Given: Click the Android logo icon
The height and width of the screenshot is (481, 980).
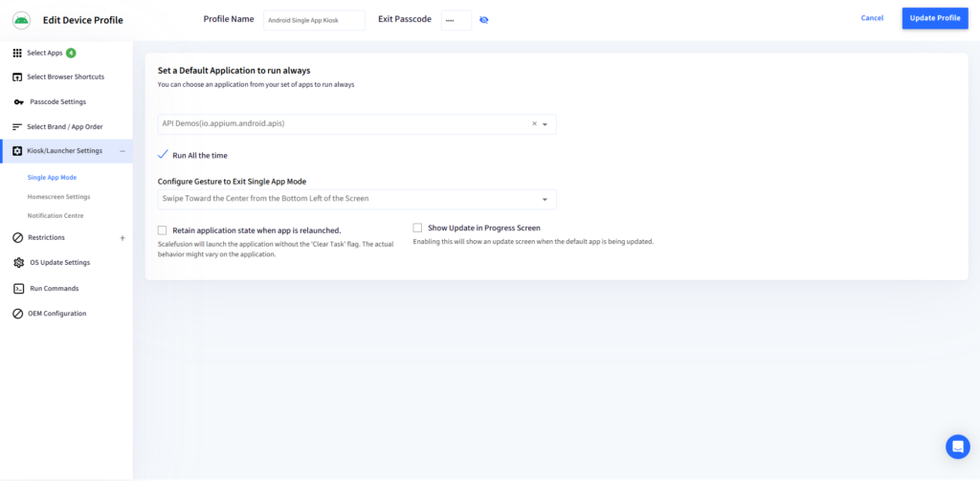Looking at the screenshot, I should pos(21,19).
